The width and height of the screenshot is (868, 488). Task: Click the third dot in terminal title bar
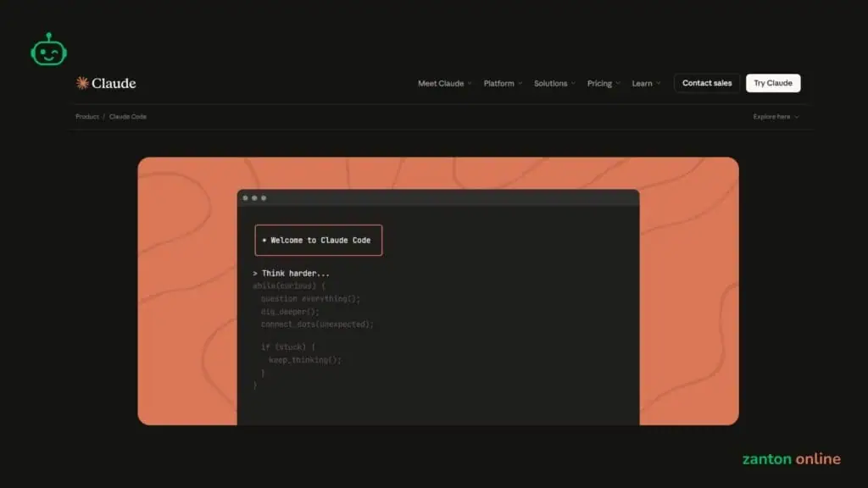[x=264, y=198]
